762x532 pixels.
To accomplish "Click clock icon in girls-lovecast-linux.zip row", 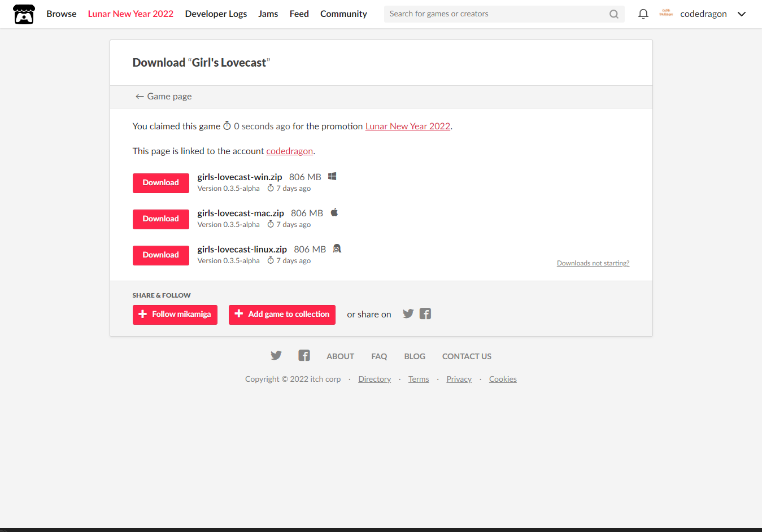I will pyautogui.click(x=271, y=260).
